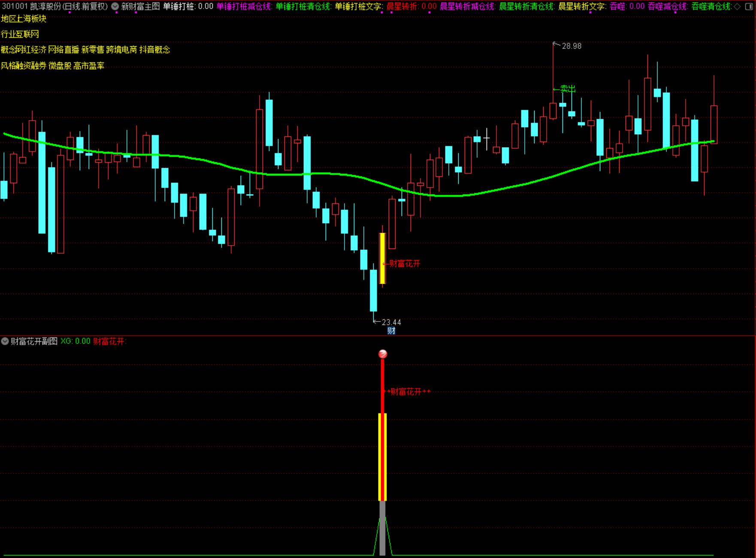Click the 23.44 low price label
This screenshot has width=756, height=558.
(x=391, y=322)
